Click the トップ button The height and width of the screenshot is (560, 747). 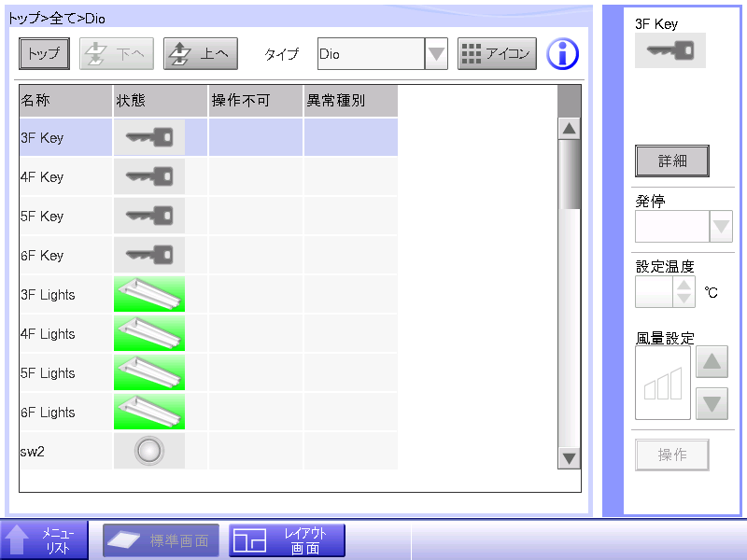(x=44, y=53)
